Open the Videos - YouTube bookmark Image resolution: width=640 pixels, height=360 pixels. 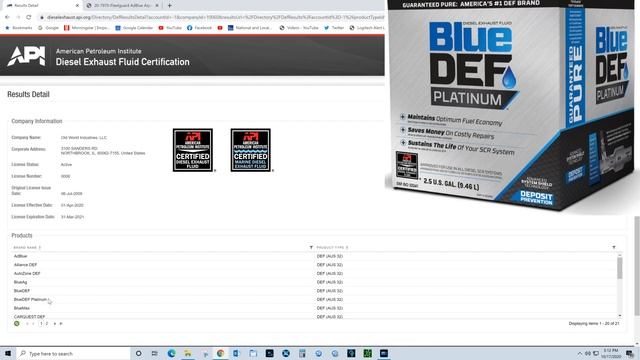299,28
